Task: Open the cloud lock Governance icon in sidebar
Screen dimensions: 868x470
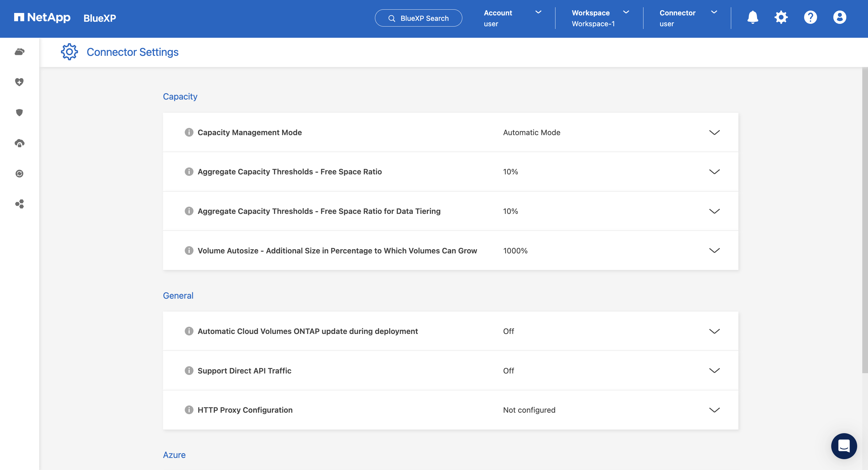Action: click(20, 143)
